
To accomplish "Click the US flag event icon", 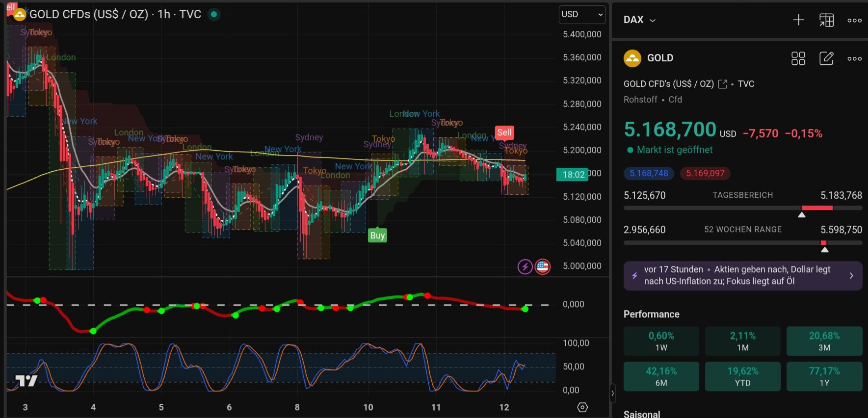I will point(542,267).
